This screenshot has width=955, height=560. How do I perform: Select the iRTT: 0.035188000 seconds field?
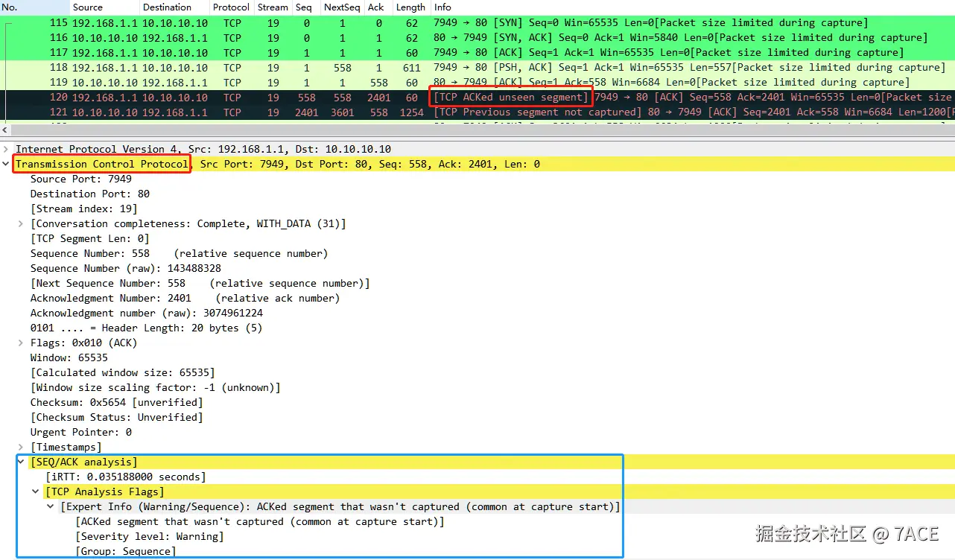click(x=125, y=477)
